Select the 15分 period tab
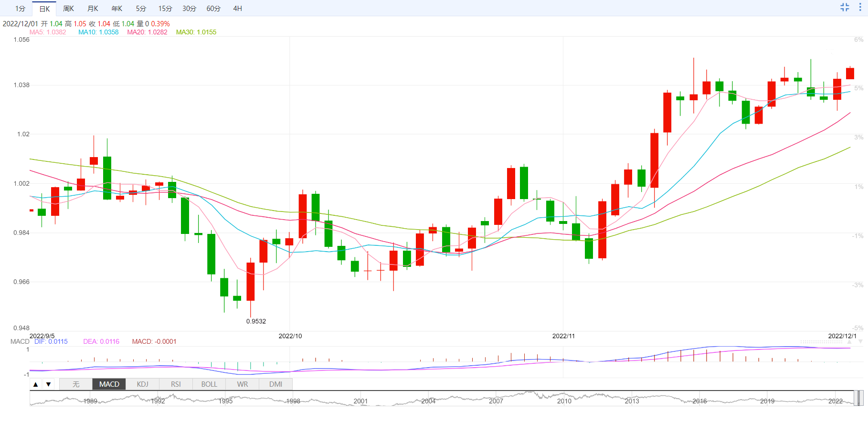Image resolution: width=868 pixels, height=423 pixels. pyautogui.click(x=165, y=9)
